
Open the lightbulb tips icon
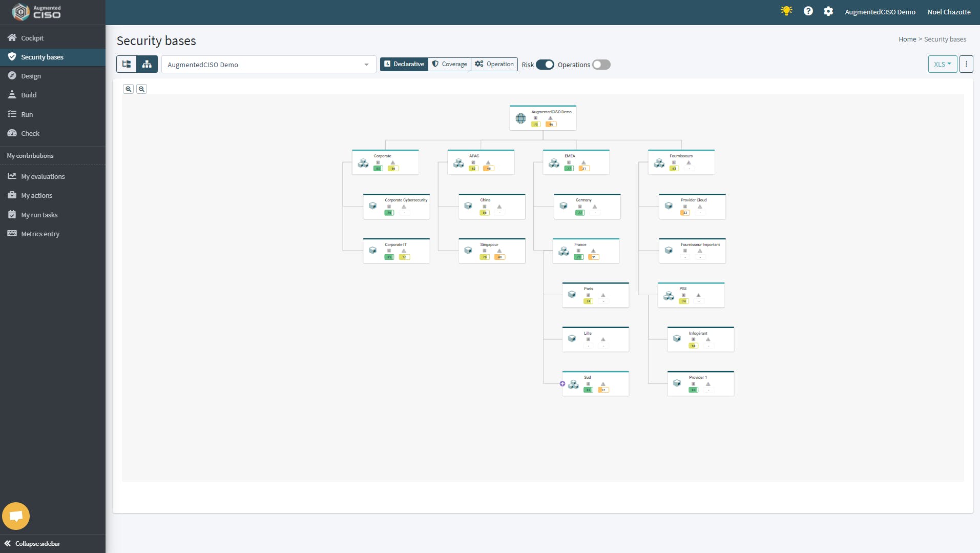[x=786, y=11]
